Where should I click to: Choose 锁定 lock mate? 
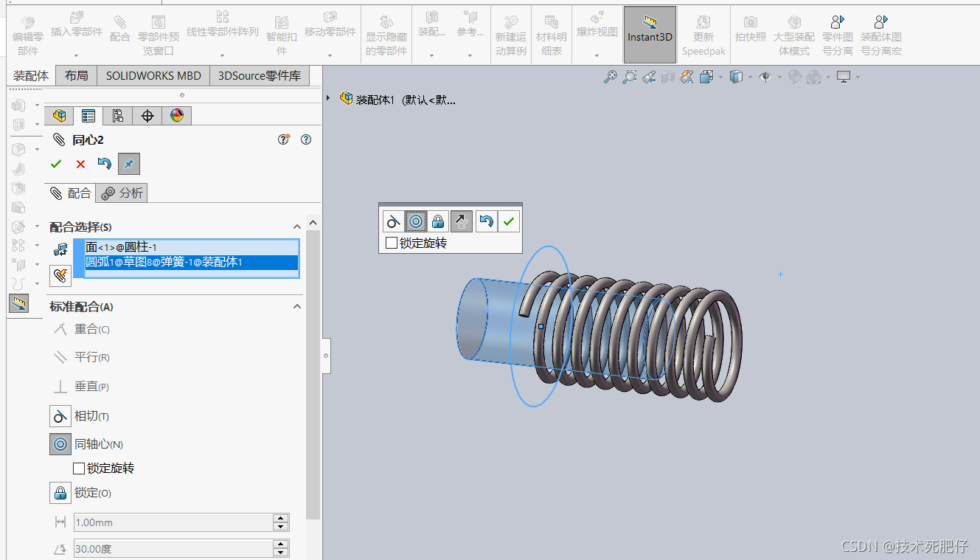pyautogui.click(x=80, y=493)
